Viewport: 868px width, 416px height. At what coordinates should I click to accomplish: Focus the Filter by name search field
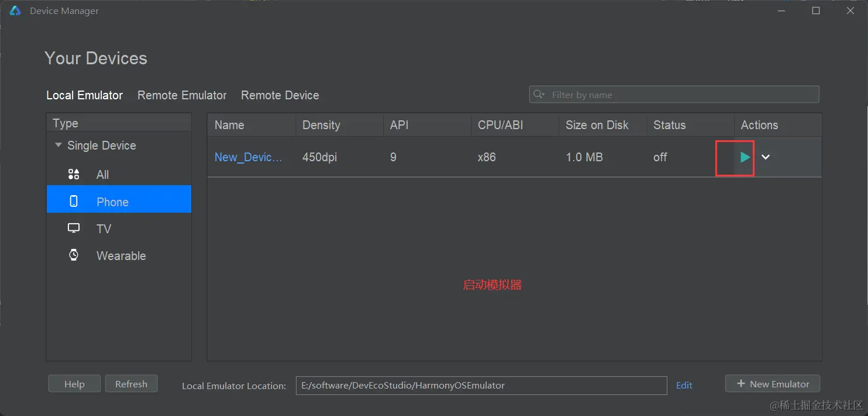[x=674, y=95]
